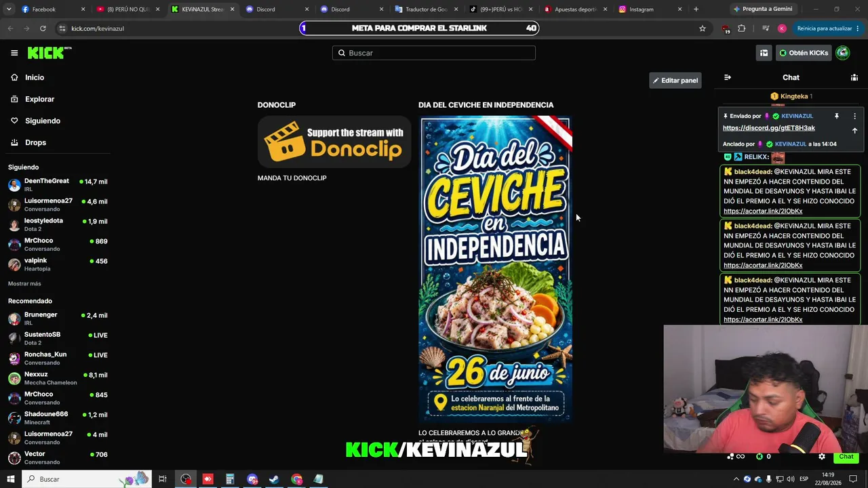
Task: Open browser extensions puzzle icon
Action: pos(742,28)
